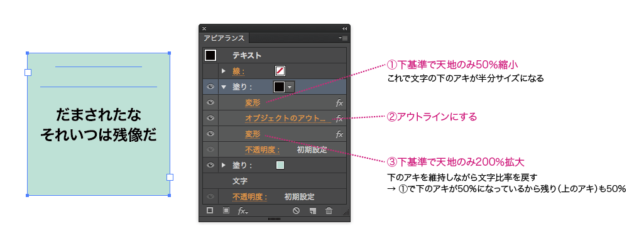
Task: Click 初期設定 on the indented 不透明度 row
Action: (x=312, y=149)
